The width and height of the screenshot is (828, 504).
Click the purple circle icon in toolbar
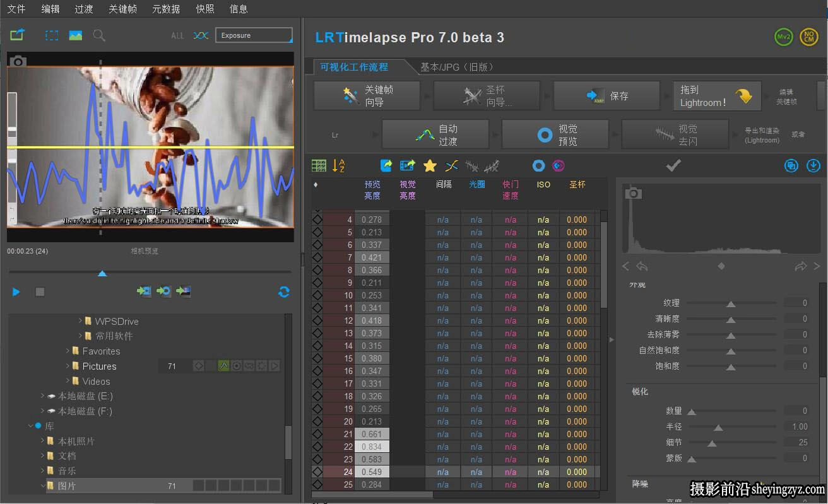tap(558, 166)
